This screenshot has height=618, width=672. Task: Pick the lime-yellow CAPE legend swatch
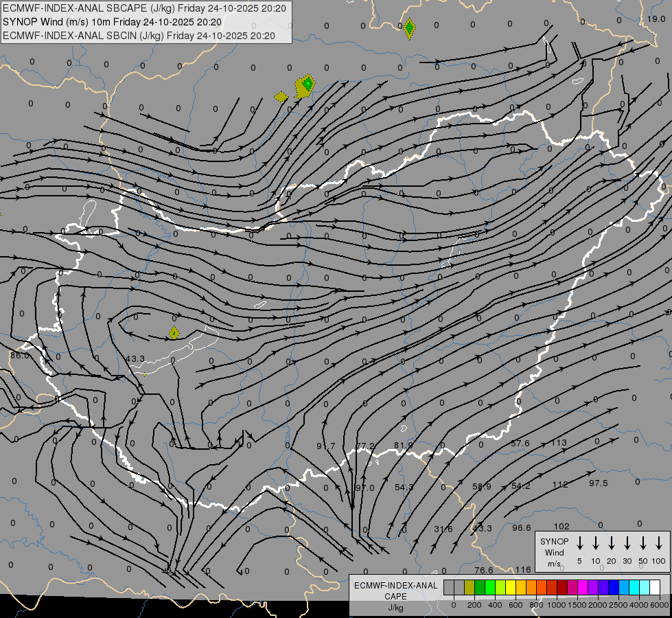(x=500, y=587)
